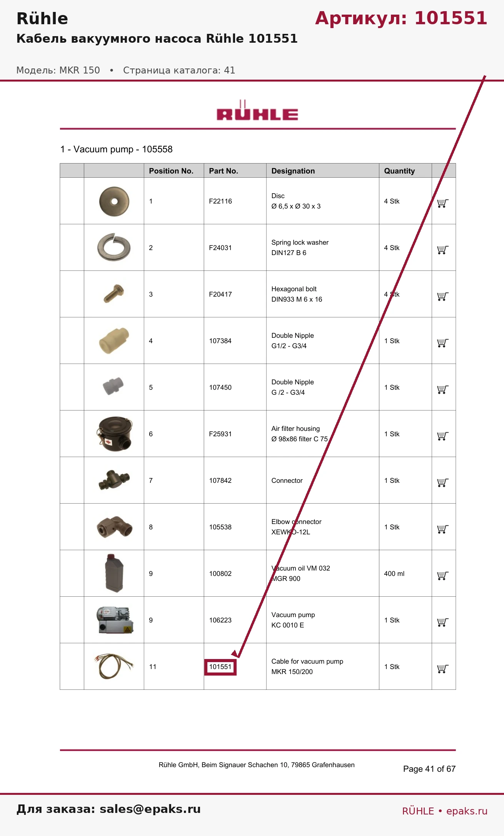Click cart icon for Double Nipple 107450

(443, 389)
